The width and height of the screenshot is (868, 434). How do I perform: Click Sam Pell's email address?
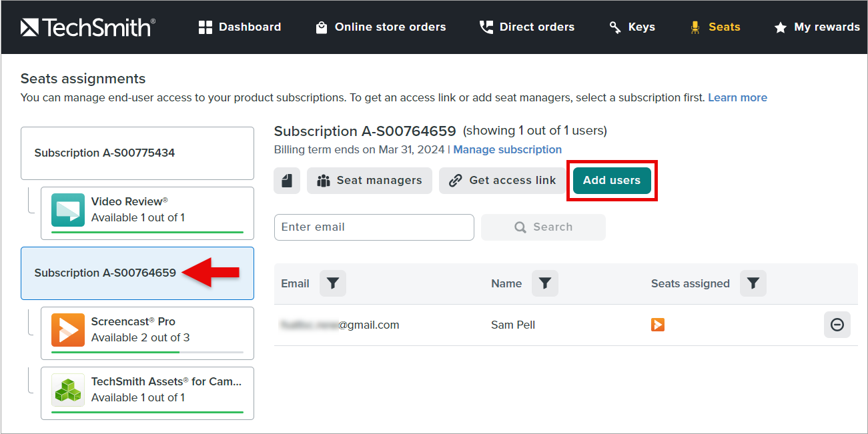[x=340, y=325]
